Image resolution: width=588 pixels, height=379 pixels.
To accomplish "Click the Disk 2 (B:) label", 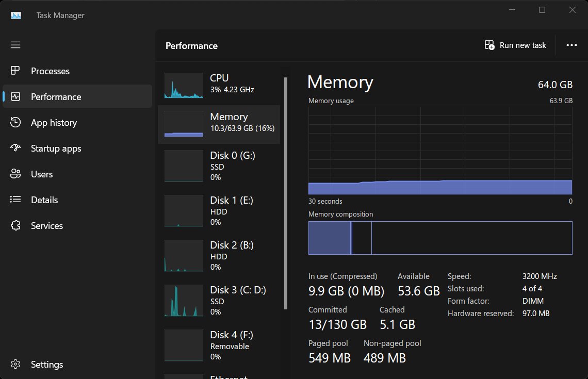I will pyautogui.click(x=232, y=245).
